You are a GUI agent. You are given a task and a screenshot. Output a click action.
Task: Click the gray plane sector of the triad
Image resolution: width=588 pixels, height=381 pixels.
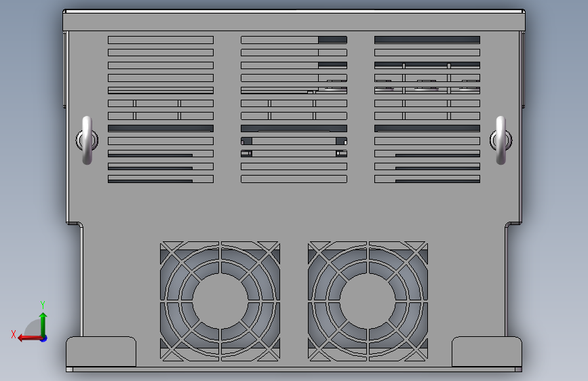pos(34,329)
